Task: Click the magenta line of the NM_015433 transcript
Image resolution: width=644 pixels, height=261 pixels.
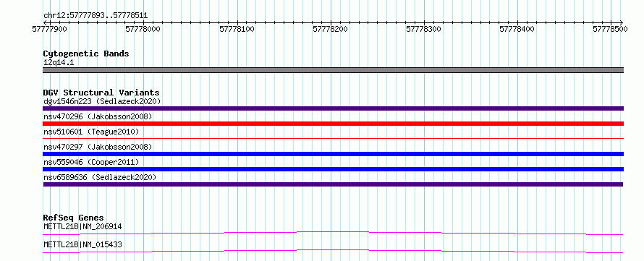Action: coord(333,251)
